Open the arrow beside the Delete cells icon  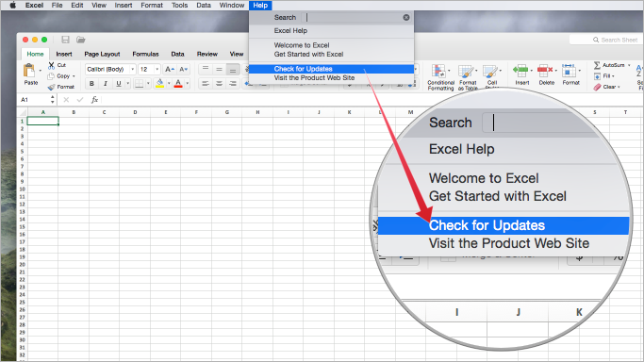[x=555, y=71]
